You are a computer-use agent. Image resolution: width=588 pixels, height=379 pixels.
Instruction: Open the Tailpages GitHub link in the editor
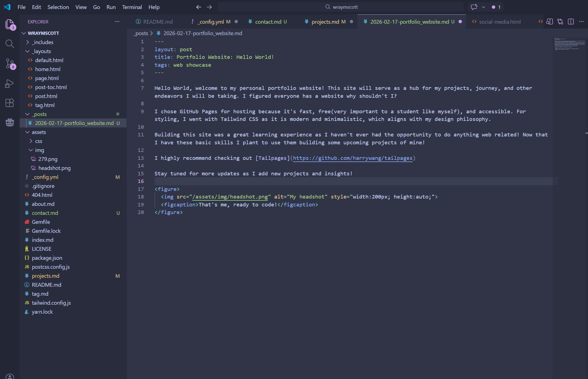[352, 158]
